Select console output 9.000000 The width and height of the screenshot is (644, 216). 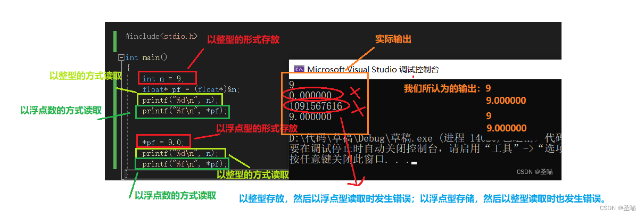pos(310,116)
